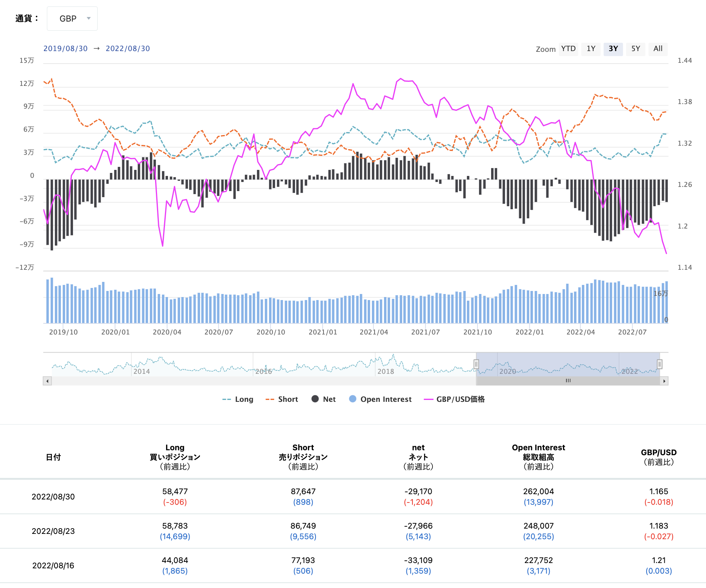The image size is (706, 588).
Task: Click the 2018 area in navigator
Action: pyautogui.click(x=386, y=372)
